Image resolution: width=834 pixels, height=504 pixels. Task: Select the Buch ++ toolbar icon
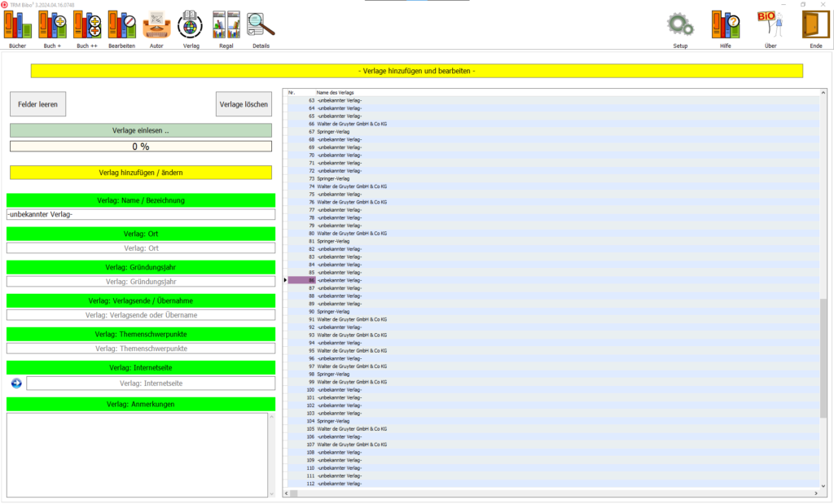87,25
